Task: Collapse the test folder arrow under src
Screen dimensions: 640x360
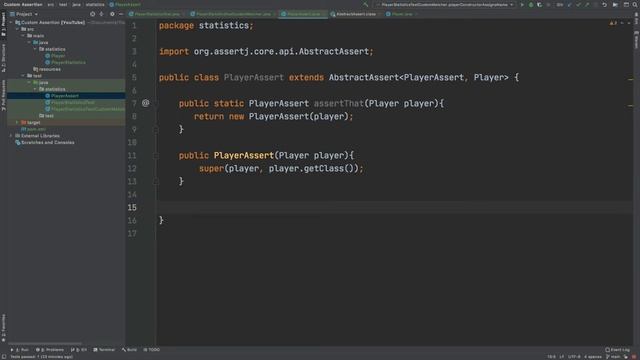Action: click(23, 76)
